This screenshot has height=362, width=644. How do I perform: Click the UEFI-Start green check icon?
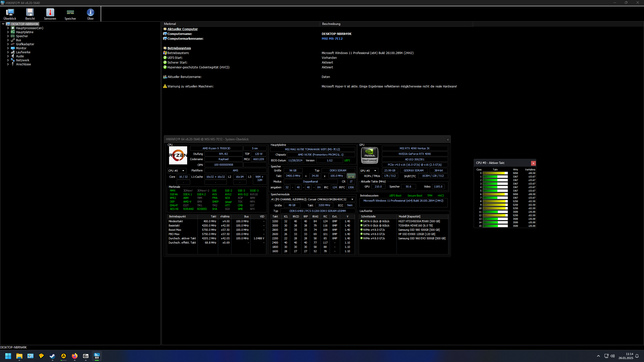tap(165, 58)
